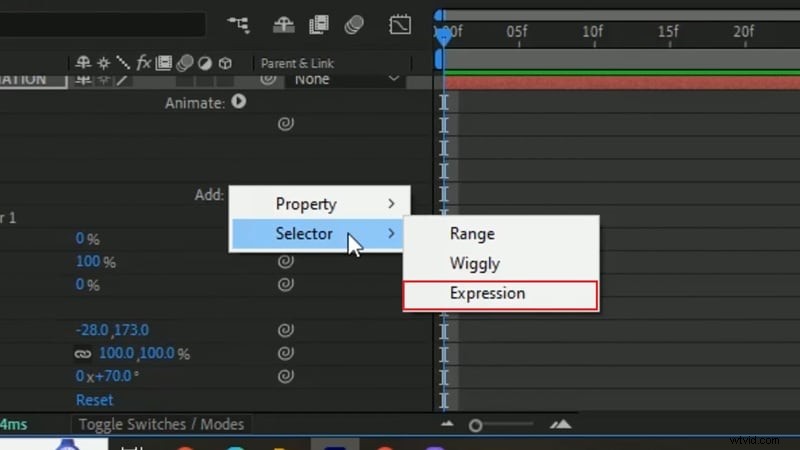Open the parent None dropdown
Image resolution: width=800 pixels, height=450 pixels.
click(x=345, y=79)
